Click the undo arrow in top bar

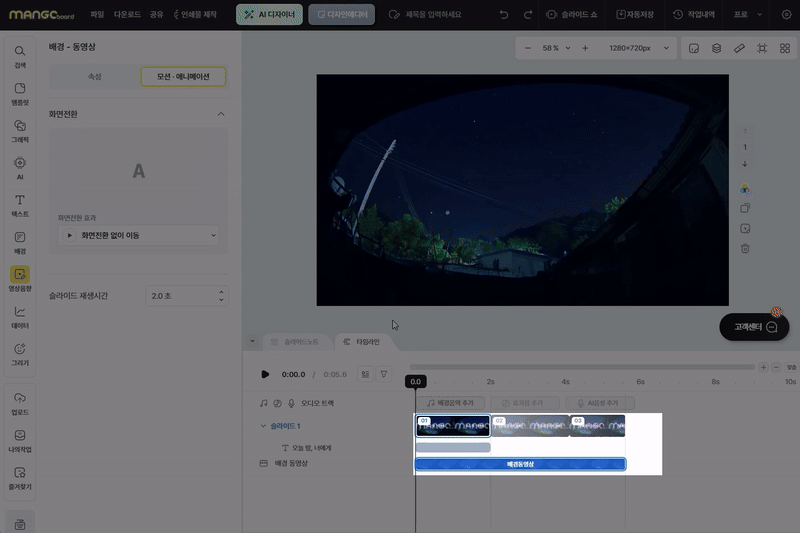click(502, 15)
